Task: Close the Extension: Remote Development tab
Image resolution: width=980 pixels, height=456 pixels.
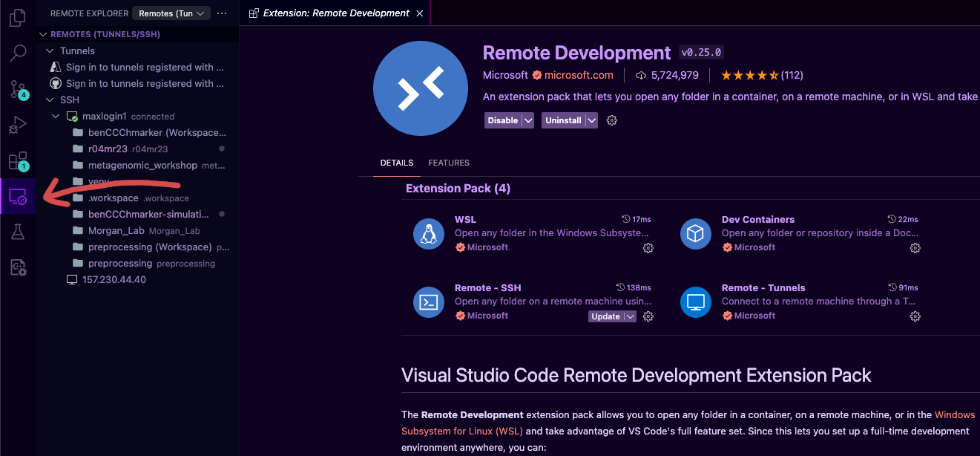Action: coord(420,13)
